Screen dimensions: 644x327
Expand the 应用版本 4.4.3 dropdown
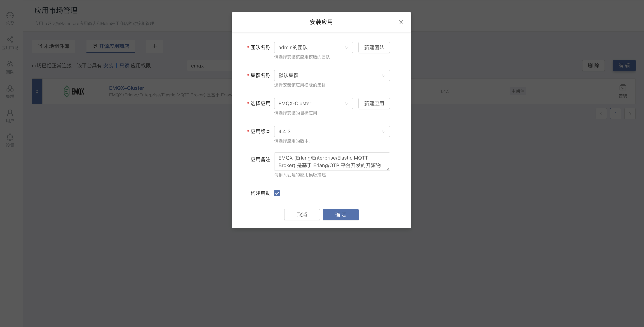click(x=332, y=131)
